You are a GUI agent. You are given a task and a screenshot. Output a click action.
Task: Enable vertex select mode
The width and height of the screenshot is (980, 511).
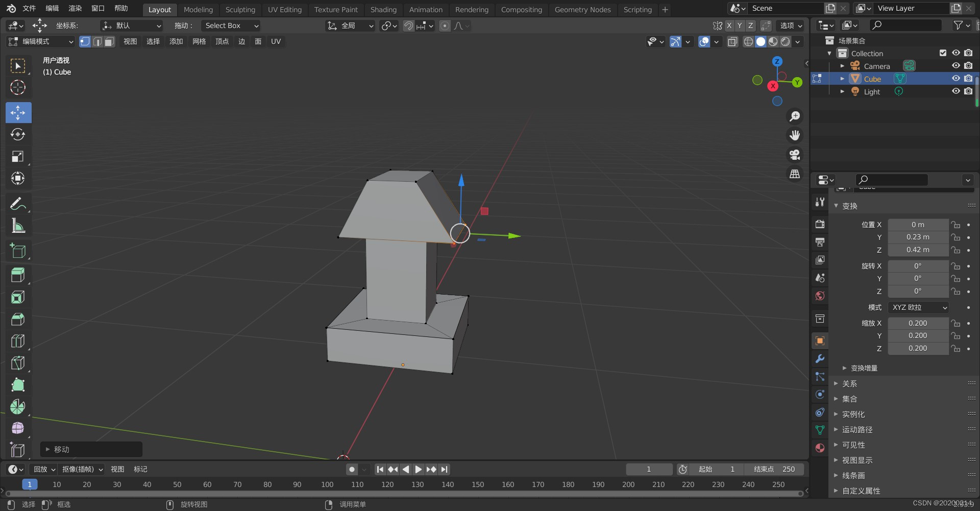click(85, 41)
